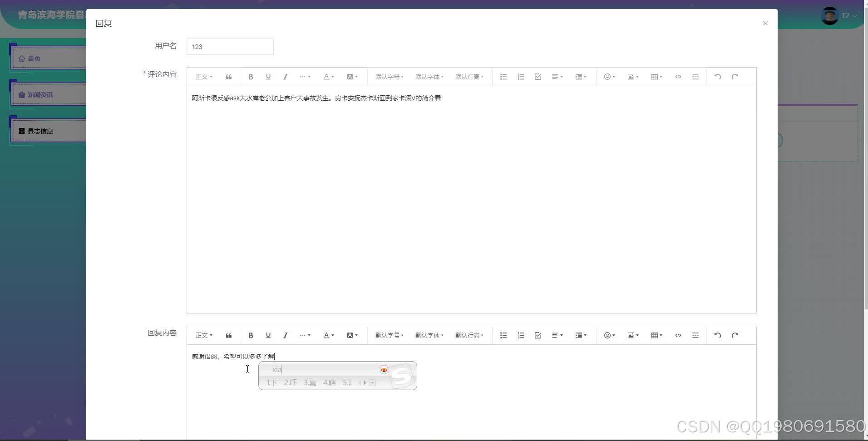
Task: Open table insert menu in reply editor
Action: coord(657,335)
